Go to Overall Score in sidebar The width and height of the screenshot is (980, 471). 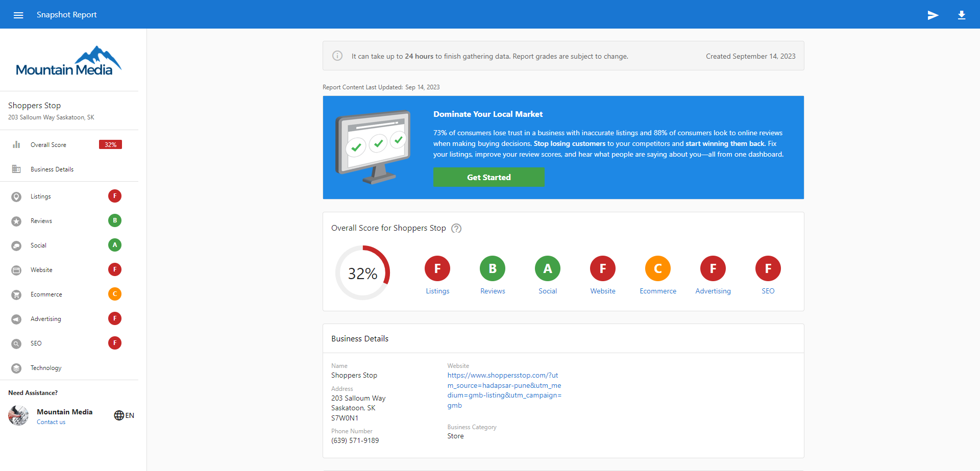(69, 144)
